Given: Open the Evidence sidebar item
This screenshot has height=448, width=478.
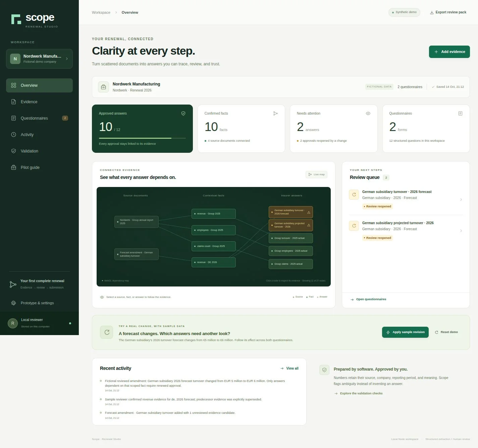Looking at the screenshot, I should click(39, 102).
